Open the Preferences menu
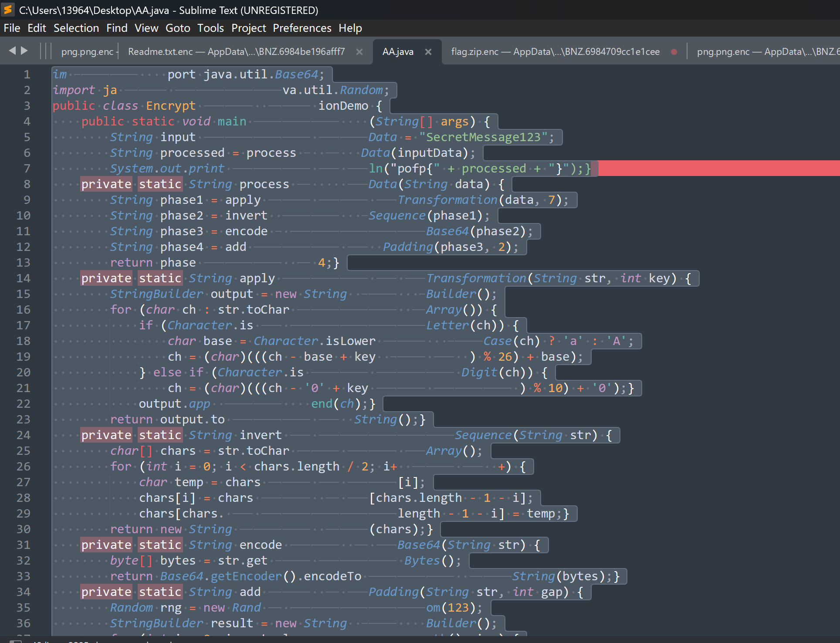Viewport: 840px width, 643px height. click(x=302, y=28)
